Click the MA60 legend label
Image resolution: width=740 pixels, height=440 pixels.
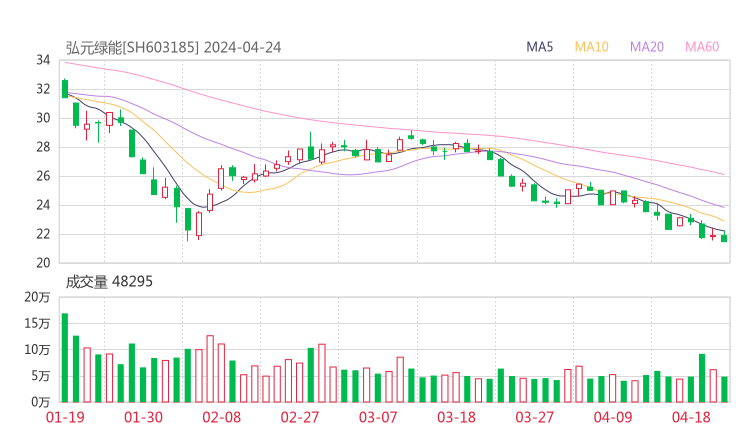702,47
